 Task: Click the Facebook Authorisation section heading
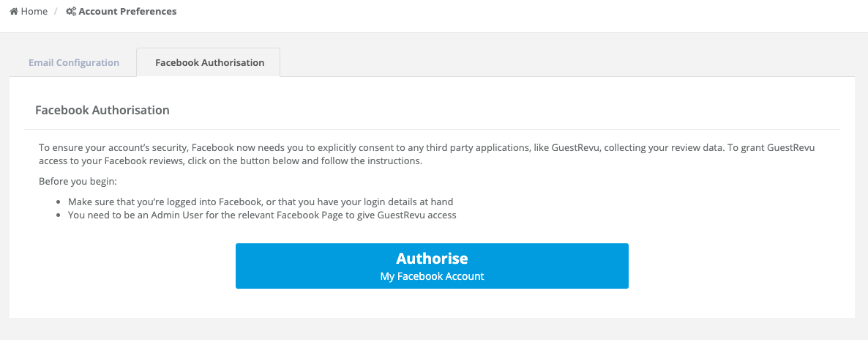pyautogui.click(x=102, y=110)
